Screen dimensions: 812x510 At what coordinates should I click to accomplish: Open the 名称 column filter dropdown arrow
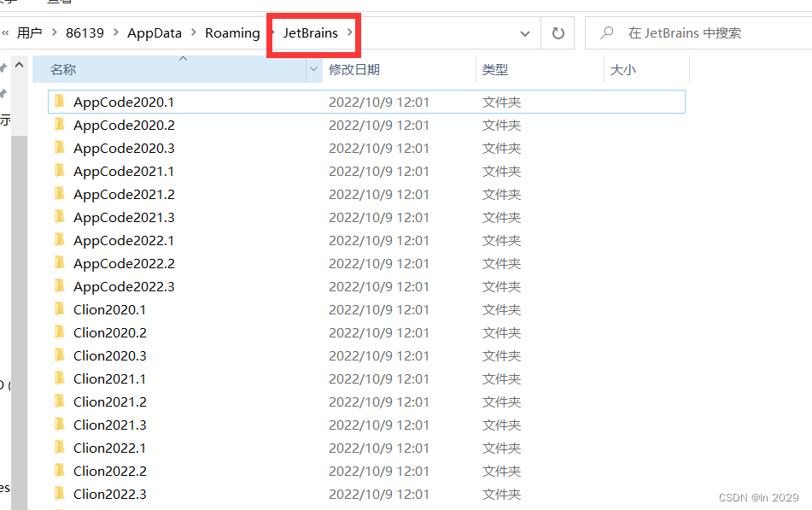click(313, 69)
